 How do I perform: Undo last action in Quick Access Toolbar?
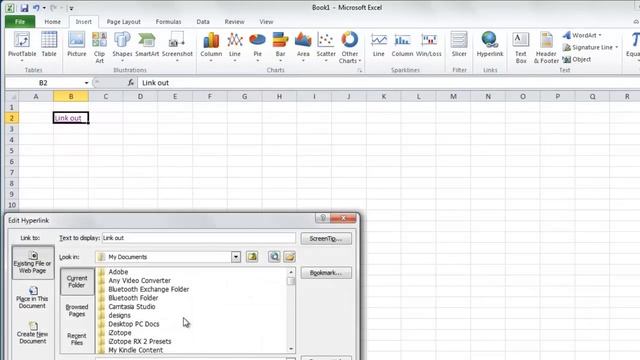(36, 8)
